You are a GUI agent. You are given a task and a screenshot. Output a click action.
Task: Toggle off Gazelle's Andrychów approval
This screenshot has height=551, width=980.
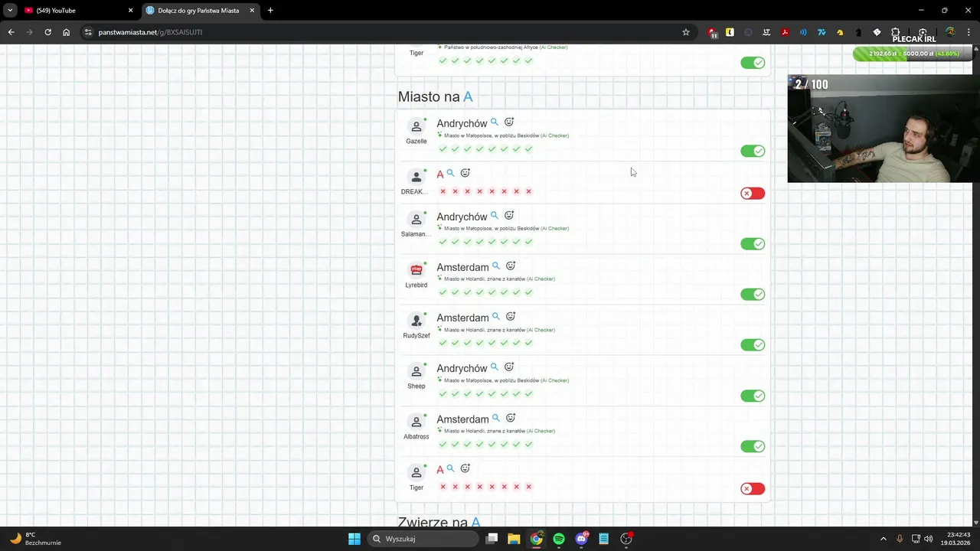click(753, 151)
